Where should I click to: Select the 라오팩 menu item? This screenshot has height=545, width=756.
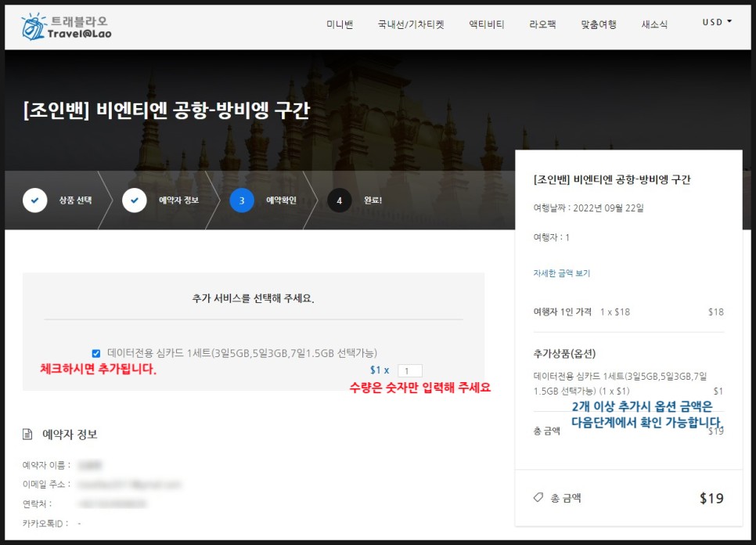[x=542, y=24]
